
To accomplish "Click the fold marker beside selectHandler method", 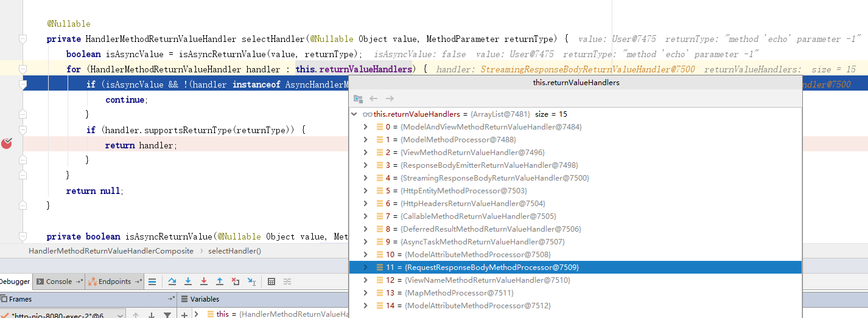I will (x=23, y=39).
